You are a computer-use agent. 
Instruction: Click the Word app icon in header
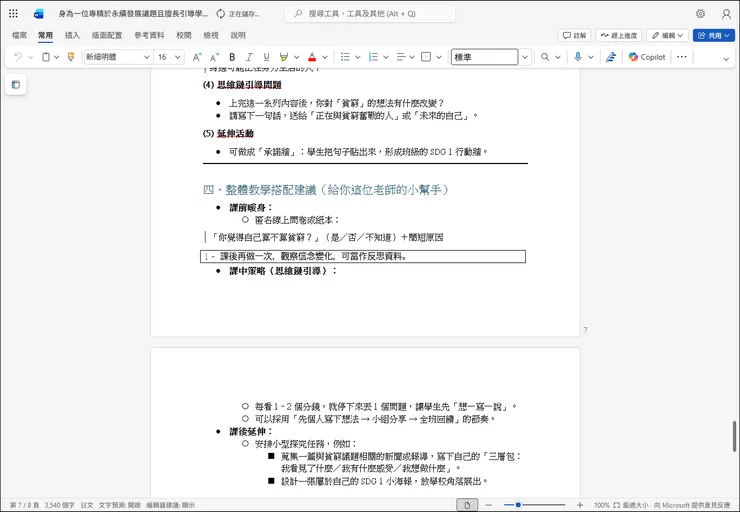tap(39, 14)
